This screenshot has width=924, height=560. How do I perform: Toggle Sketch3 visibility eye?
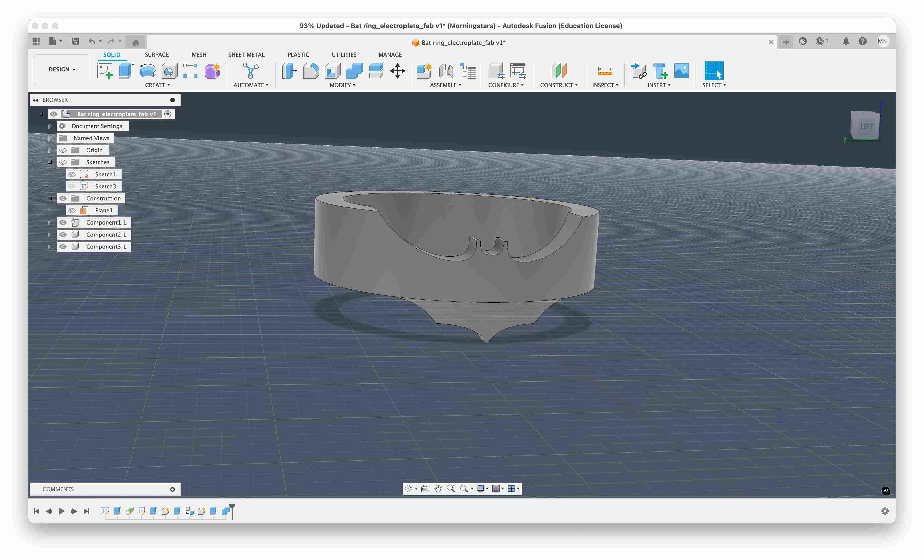click(72, 186)
